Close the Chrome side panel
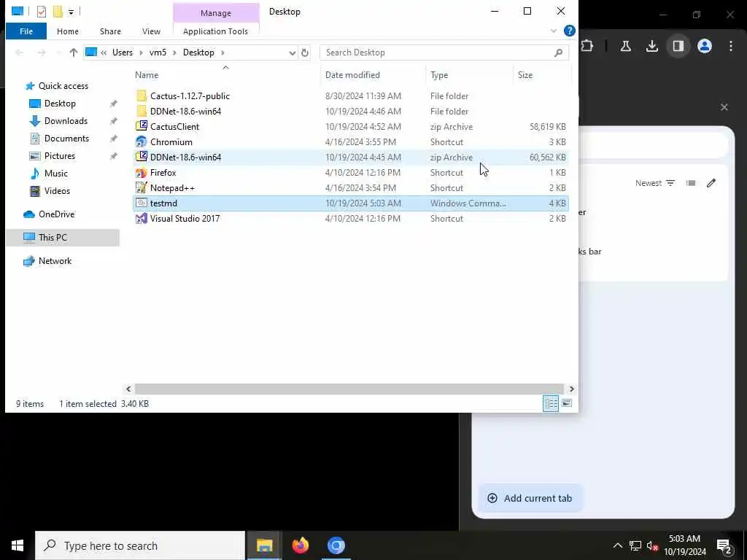Screen dimensions: 747x560 pos(724,107)
